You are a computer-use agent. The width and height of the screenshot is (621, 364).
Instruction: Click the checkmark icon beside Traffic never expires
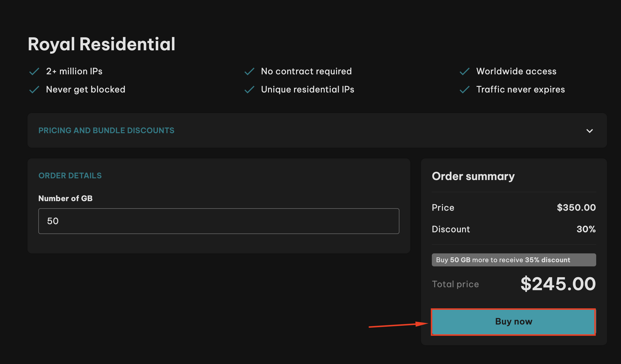tap(465, 89)
